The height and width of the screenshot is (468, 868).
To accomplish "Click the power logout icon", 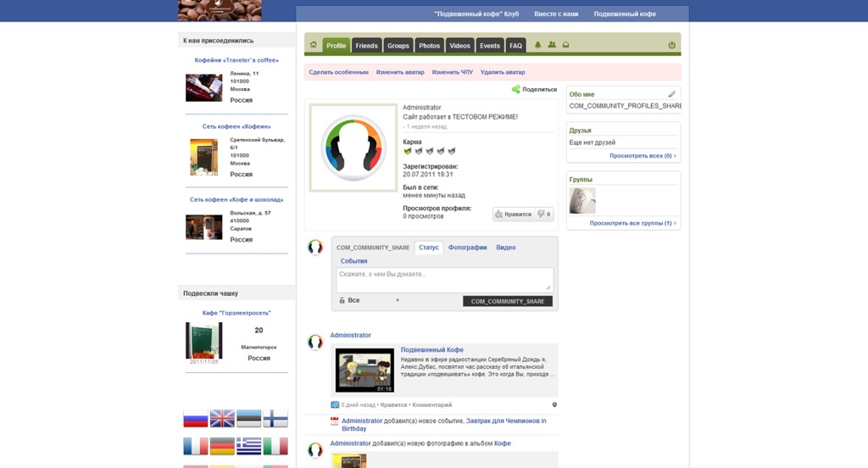I will click(x=671, y=46).
